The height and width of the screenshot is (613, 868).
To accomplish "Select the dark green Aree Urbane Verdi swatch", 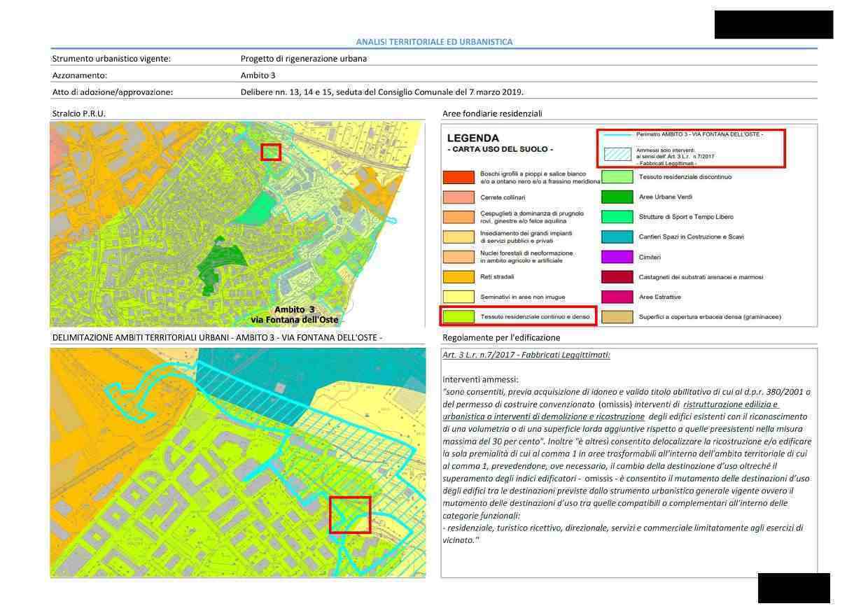I will 617,197.
